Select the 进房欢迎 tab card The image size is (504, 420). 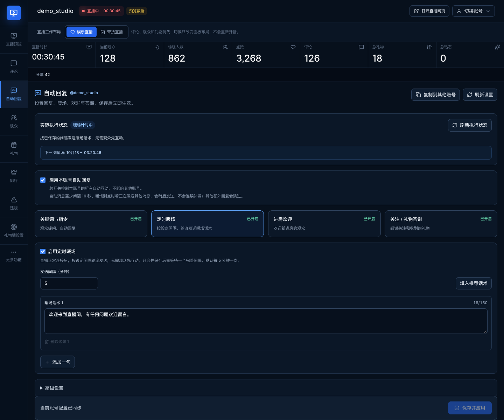pos(324,224)
